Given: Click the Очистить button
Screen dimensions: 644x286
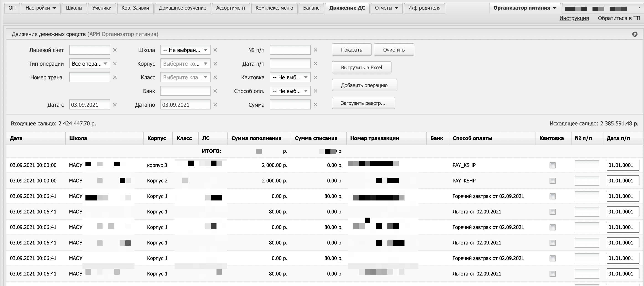Looking at the screenshot, I should (394, 50).
